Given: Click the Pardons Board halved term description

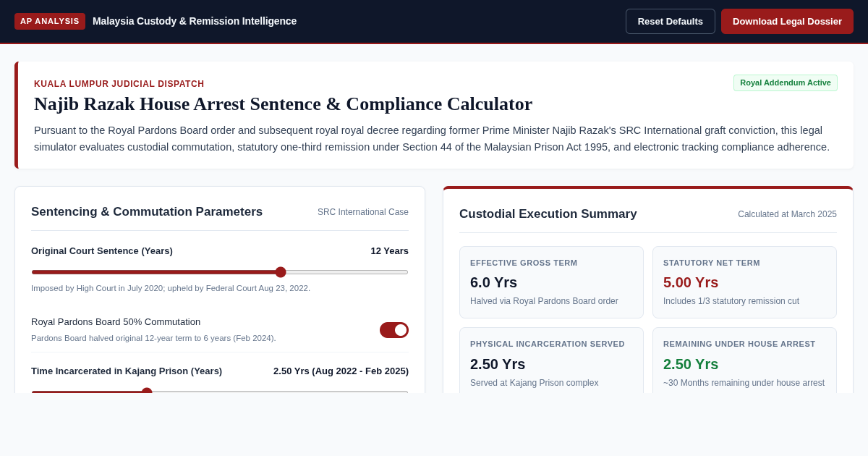Looking at the screenshot, I should [153, 338].
